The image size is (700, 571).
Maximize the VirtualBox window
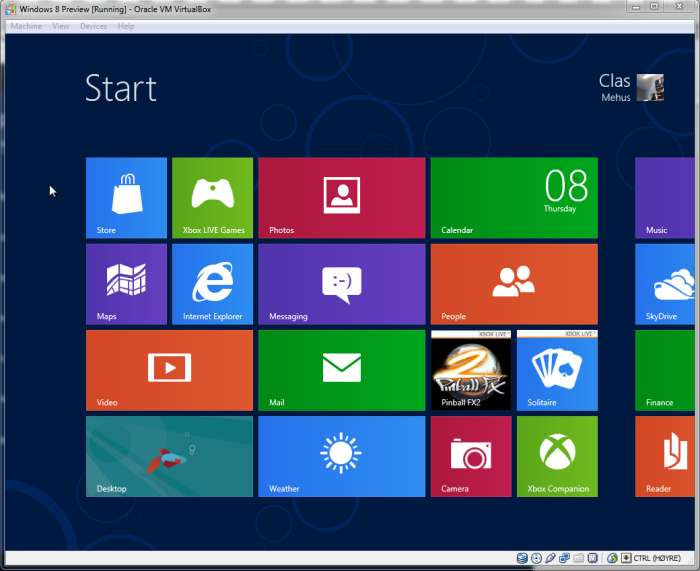(654, 6)
